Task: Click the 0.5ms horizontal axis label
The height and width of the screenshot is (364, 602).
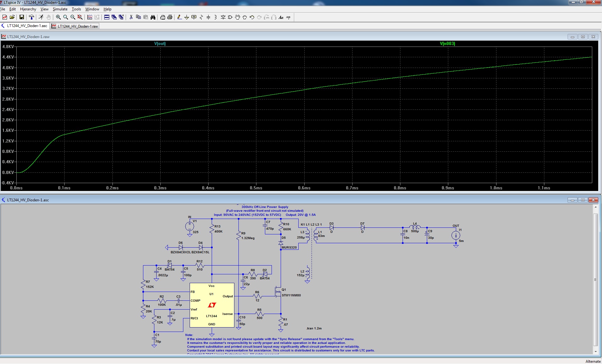Action: [256, 188]
